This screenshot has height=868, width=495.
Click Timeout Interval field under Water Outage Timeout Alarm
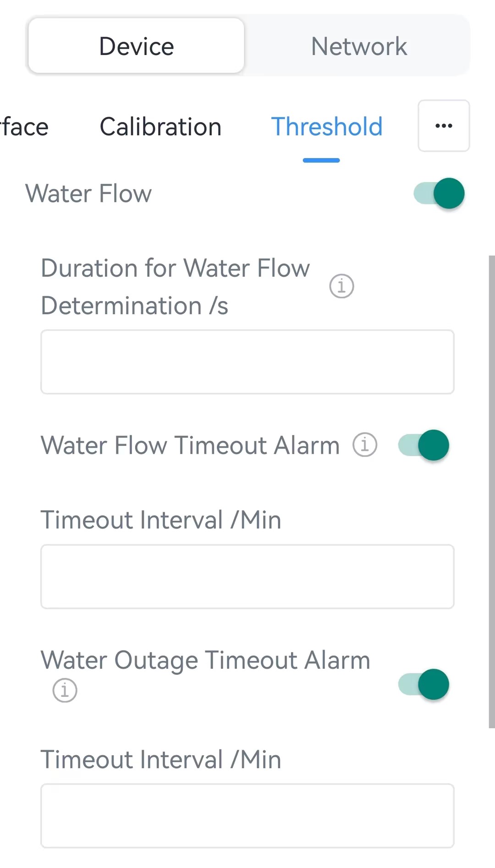(x=247, y=816)
